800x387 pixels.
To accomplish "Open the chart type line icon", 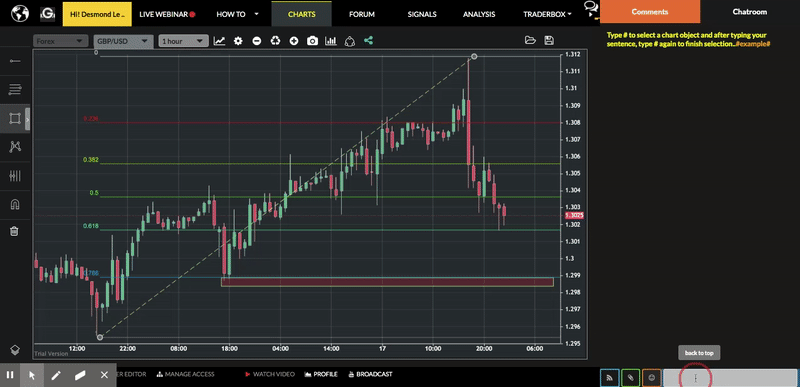I will click(219, 41).
